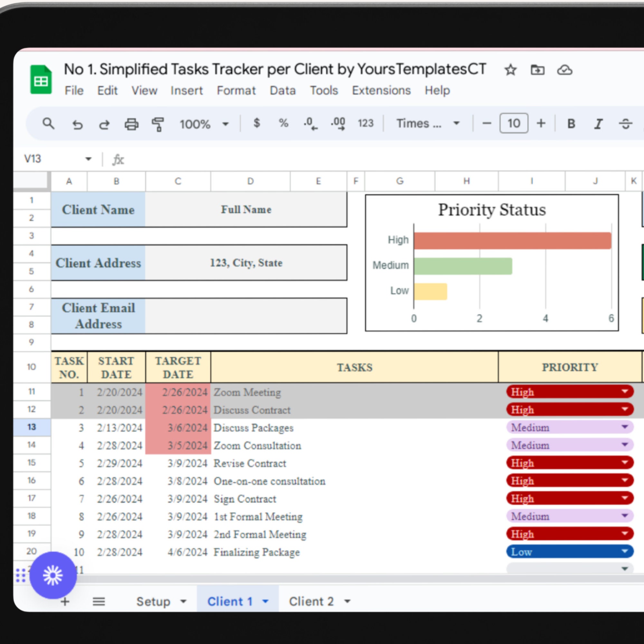Open the zoom level dropdown
The image size is (644, 644).
225,124
